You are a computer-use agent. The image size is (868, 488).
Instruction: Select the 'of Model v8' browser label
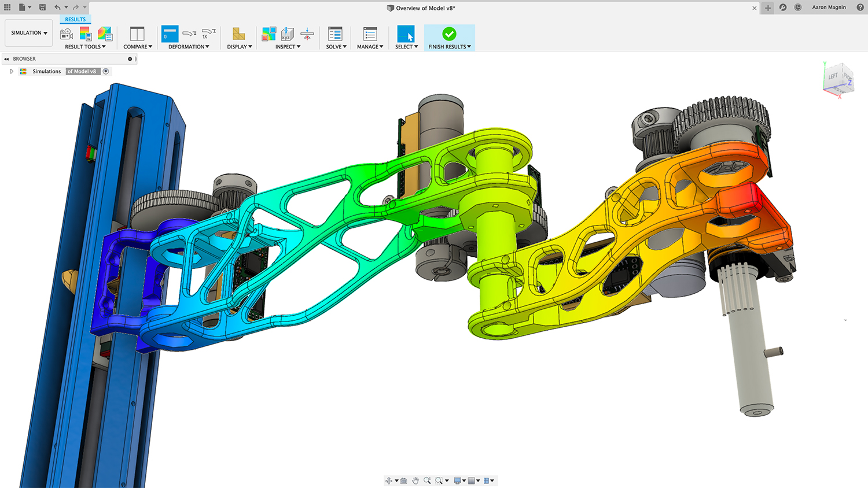point(83,71)
